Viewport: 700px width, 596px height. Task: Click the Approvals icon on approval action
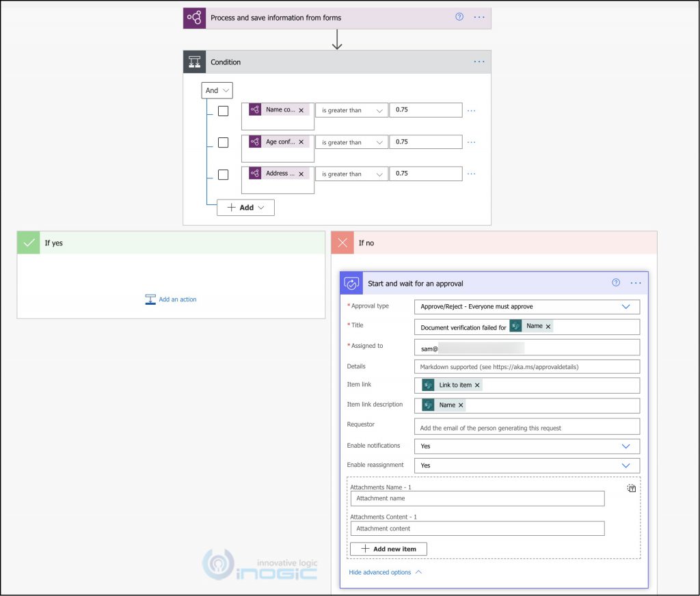tap(351, 282)
